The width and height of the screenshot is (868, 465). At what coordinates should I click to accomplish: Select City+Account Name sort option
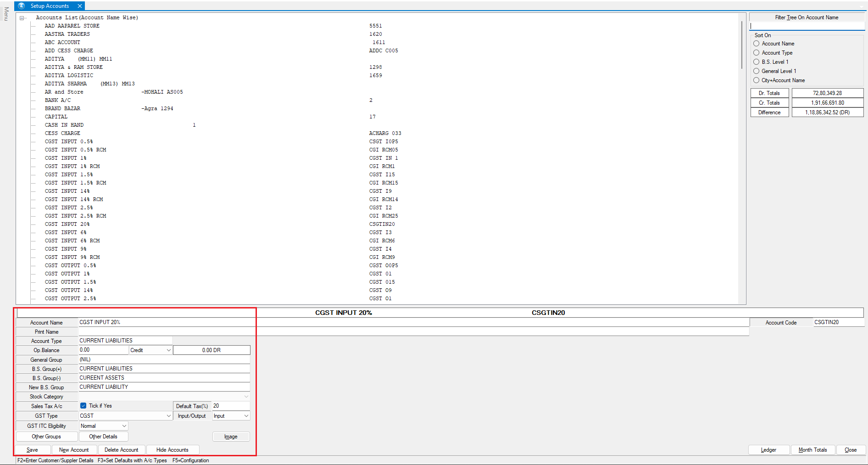[x=757, y=80]
